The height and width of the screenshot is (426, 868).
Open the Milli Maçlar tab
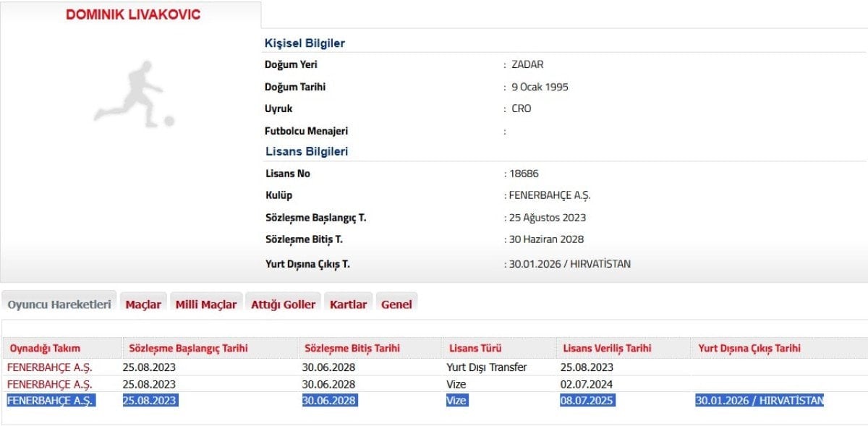[206, 304]
